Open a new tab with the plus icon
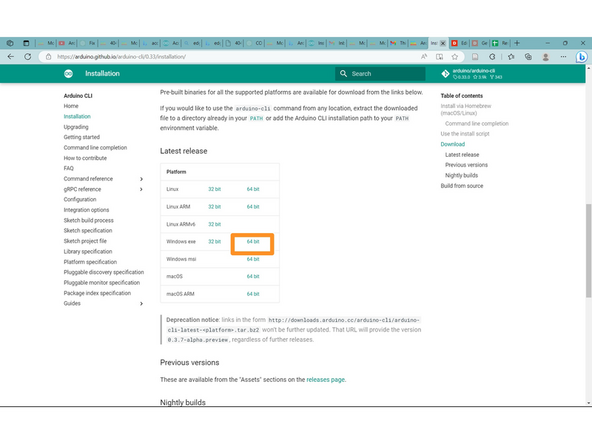 [517, 43]
